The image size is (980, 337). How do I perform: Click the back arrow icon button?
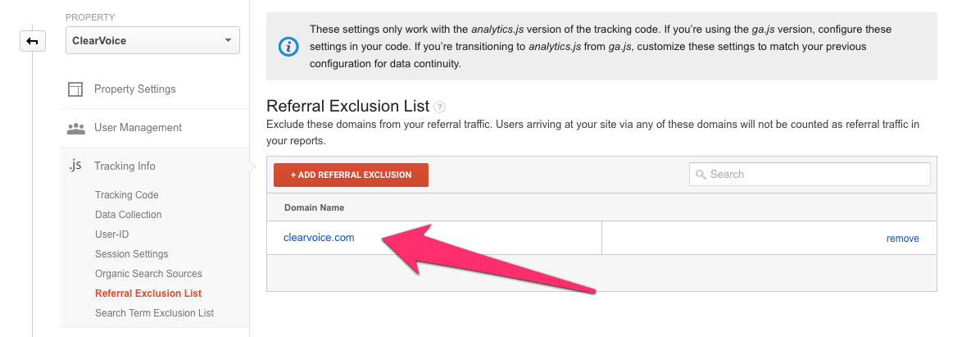tap(33, 41)
